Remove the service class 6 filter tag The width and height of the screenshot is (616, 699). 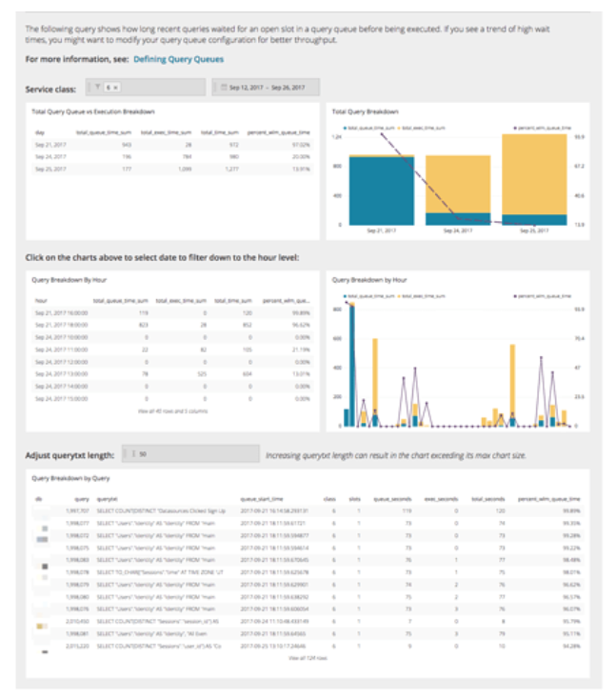pyautogui.click(x=116, y=88)
